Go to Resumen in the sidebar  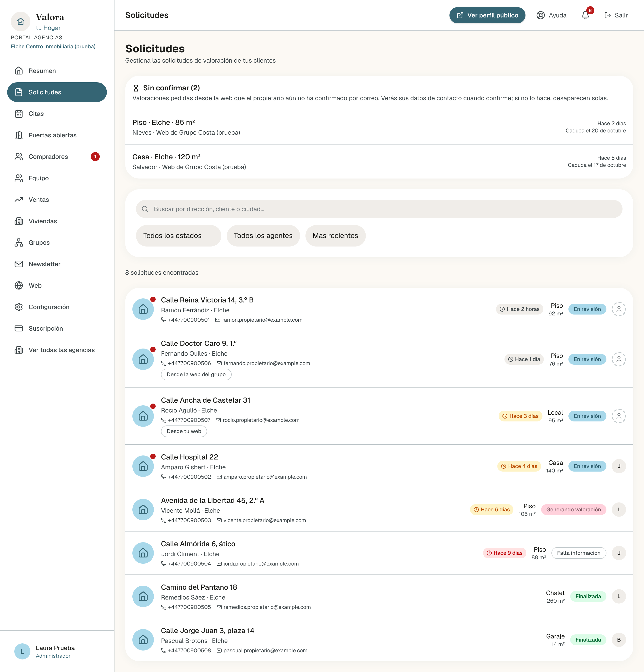point(57,71)
